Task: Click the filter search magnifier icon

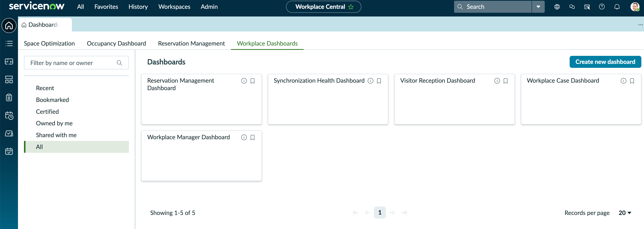Action: pyautogui.click(x=120, y=63)
